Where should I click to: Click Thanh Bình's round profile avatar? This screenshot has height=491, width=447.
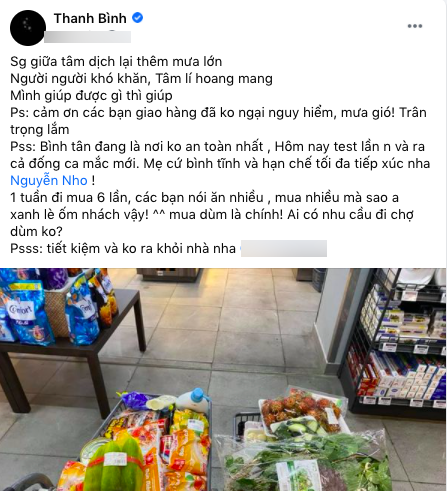coord(28,28)
